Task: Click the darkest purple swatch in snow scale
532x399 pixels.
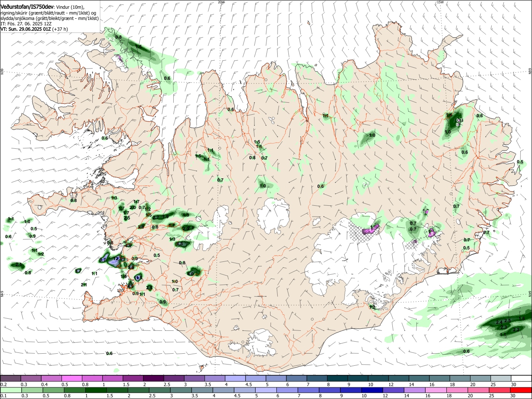Action: 153,379
